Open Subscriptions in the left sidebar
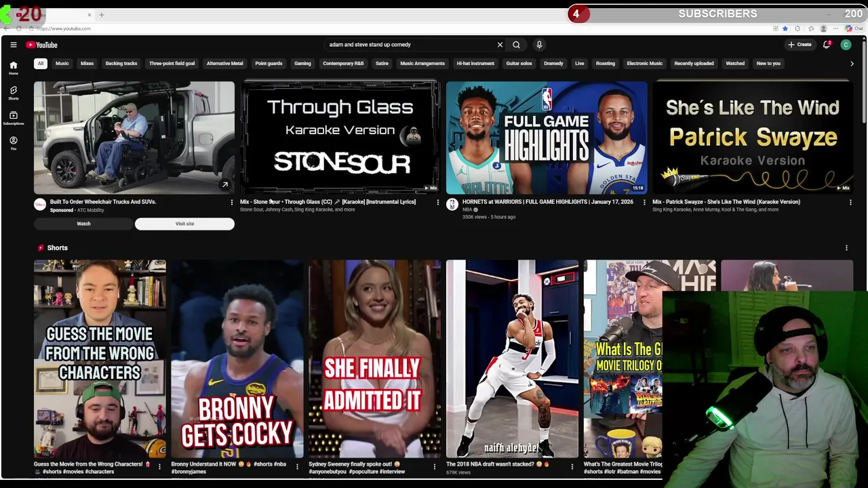The width and height of the screenshot is (868, 488). 13,118
